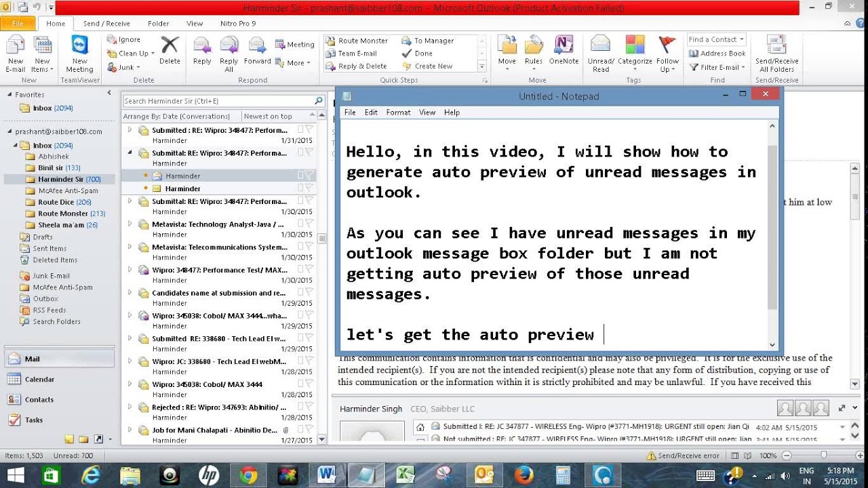
Task: Start a New Meeting via TeamViewer
Action: tap(79, 54)
